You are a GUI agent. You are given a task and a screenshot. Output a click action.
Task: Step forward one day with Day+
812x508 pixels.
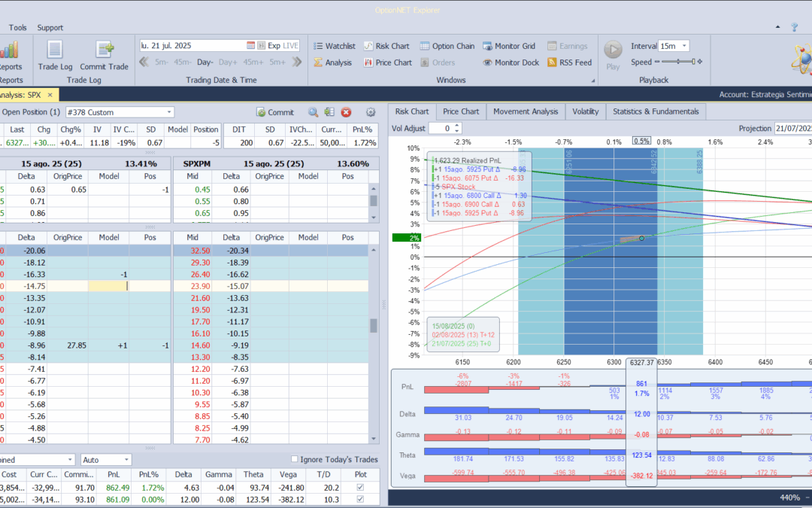(228, 62)
